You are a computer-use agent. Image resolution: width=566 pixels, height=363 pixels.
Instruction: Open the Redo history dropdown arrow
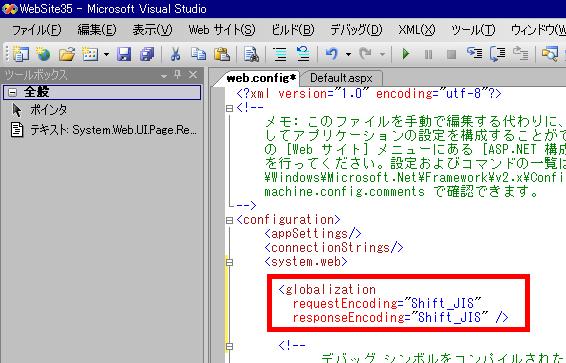click(383, 55)
